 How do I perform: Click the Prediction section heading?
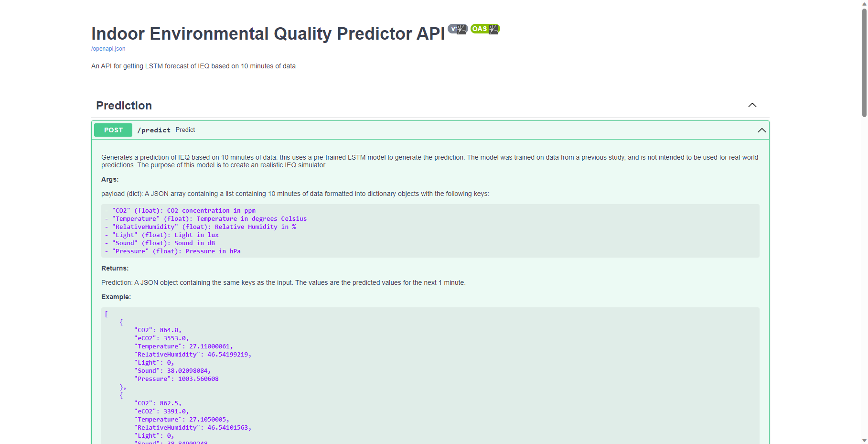tap(124, 106)
